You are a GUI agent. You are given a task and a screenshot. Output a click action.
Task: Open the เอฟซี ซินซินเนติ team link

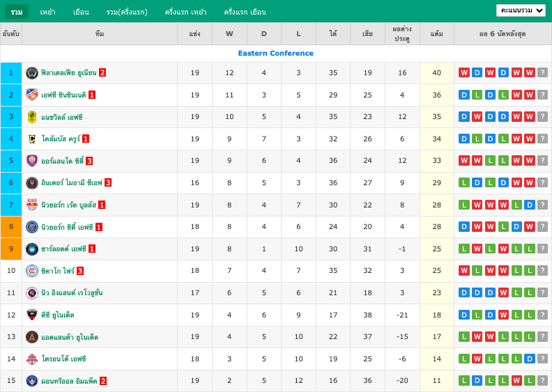click(63, 95)
